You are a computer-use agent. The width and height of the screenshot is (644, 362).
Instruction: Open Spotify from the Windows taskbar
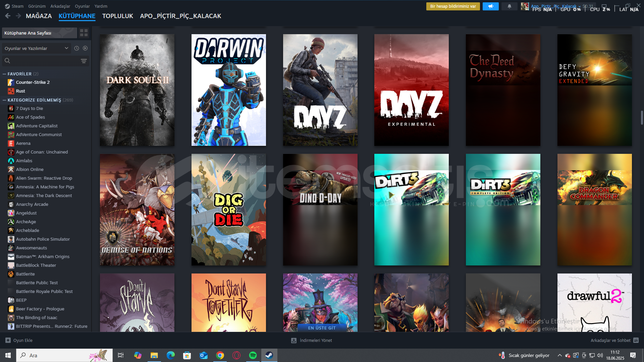(253, 355)
